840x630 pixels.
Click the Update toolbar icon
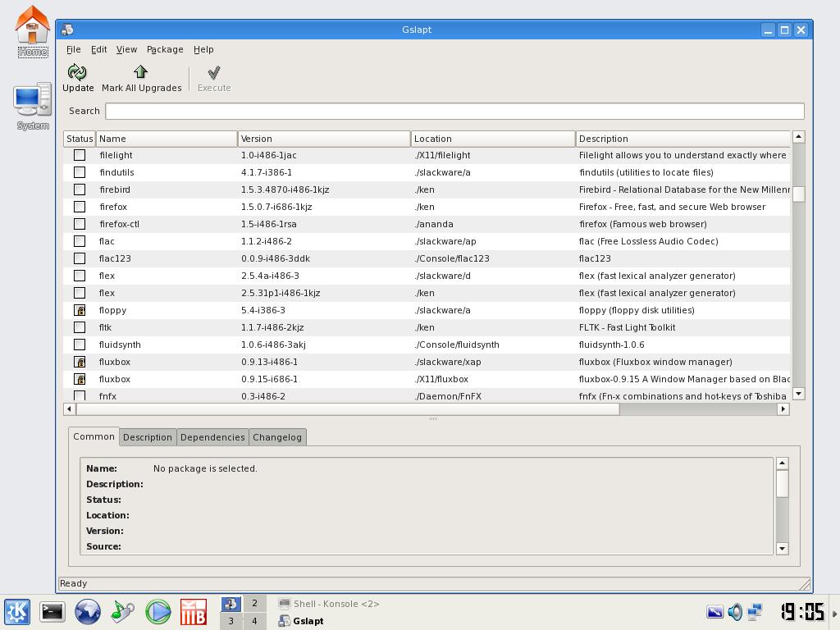coord(77,72)
